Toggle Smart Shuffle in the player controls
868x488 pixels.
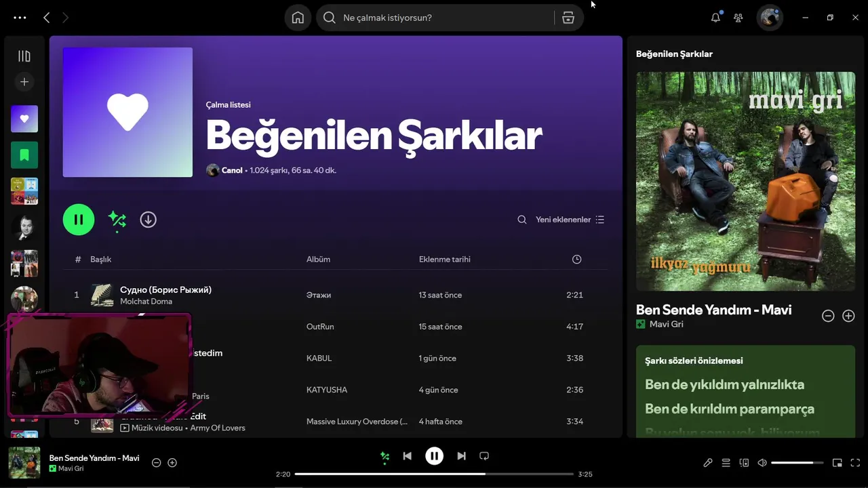point(384,456)
